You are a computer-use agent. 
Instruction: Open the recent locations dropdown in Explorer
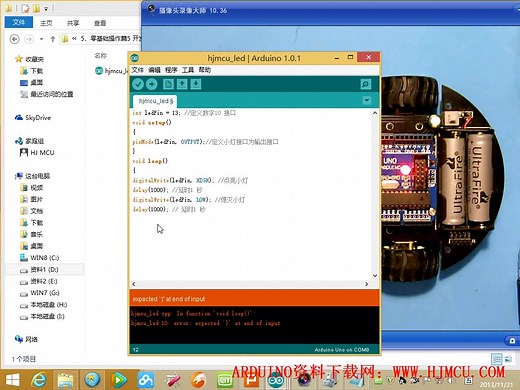(41, 39)
